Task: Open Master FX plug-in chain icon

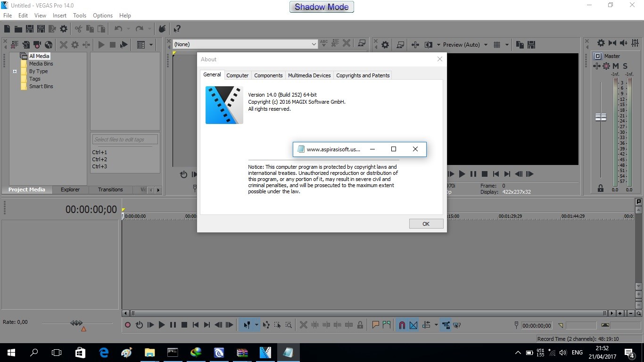Action: tap(597, 66)
